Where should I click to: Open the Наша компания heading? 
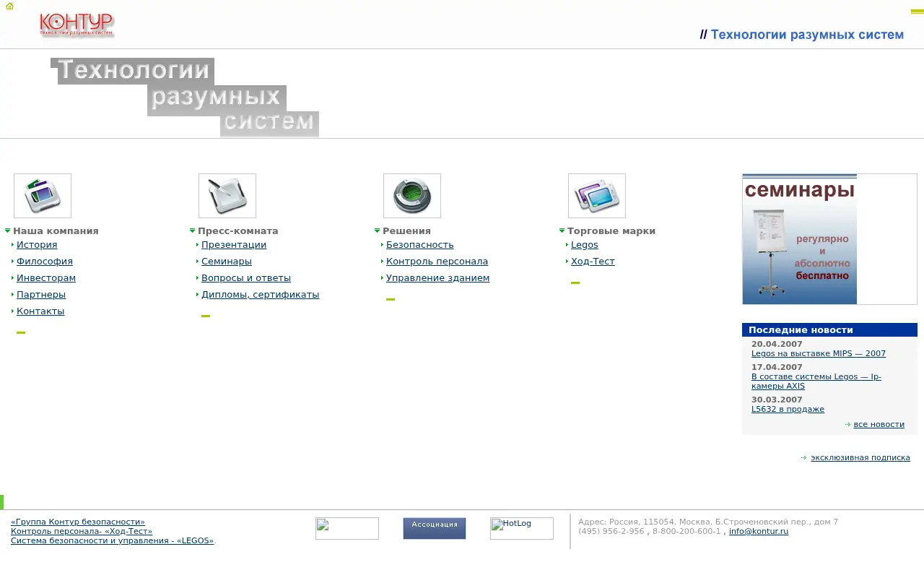(56, 231)
